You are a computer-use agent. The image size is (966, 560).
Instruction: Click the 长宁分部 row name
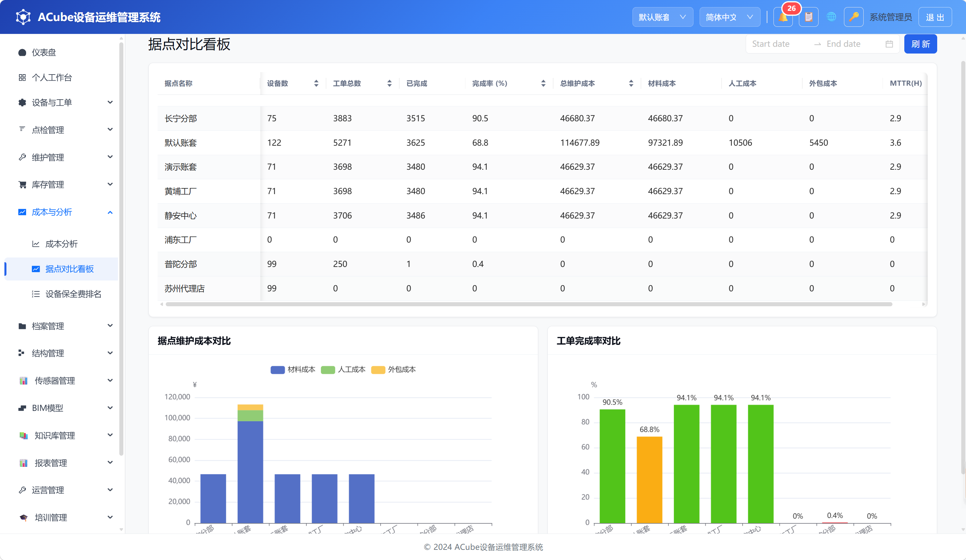pyautogui.click(x=181, y=119)
